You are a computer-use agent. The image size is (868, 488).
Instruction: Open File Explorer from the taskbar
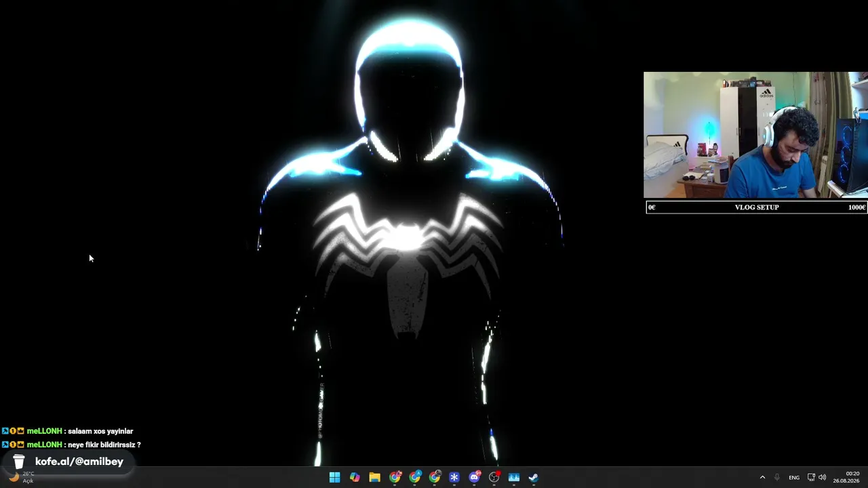[374, 477]
